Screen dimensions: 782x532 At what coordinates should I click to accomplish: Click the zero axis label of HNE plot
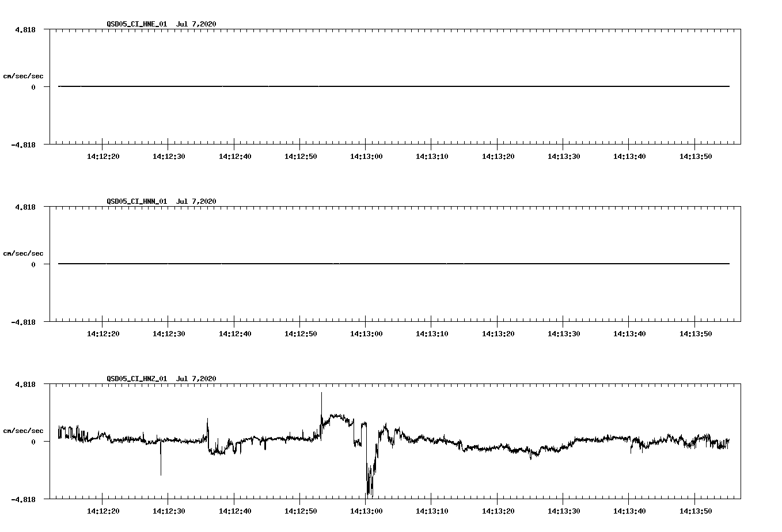[x=33, y=87]
